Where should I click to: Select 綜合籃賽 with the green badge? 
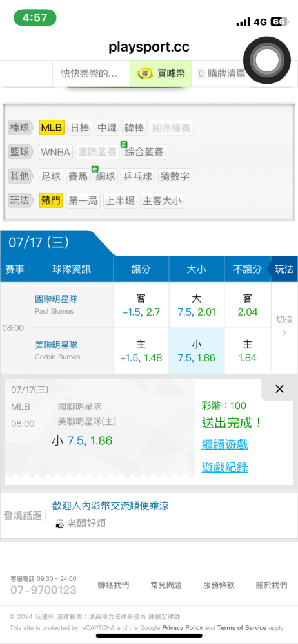click(144, 153)
